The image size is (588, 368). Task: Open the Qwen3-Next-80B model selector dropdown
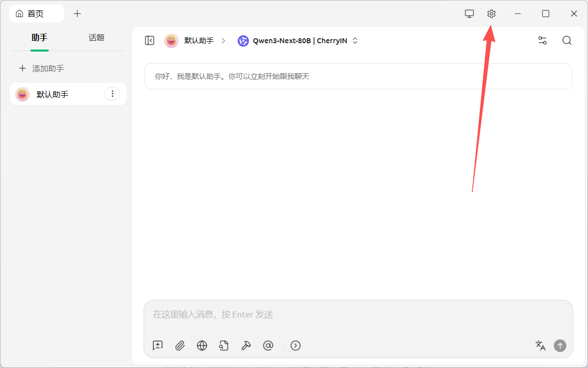coord(298,41)
